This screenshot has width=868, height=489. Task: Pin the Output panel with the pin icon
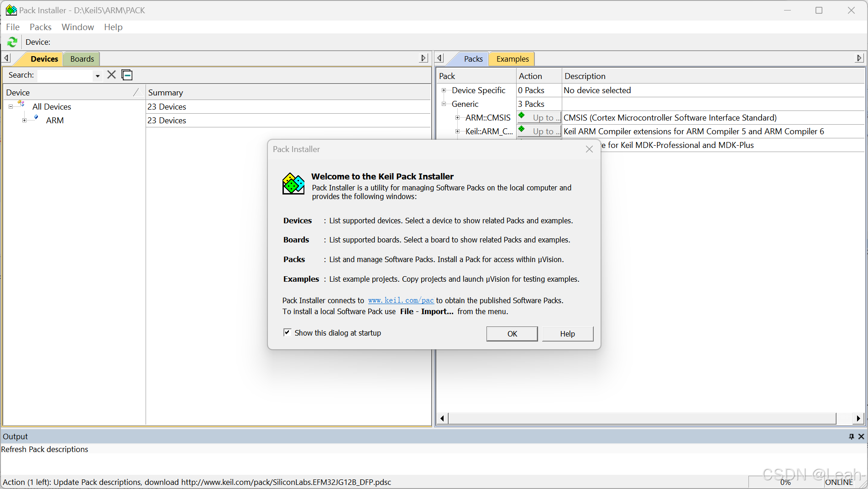(851, 436)
